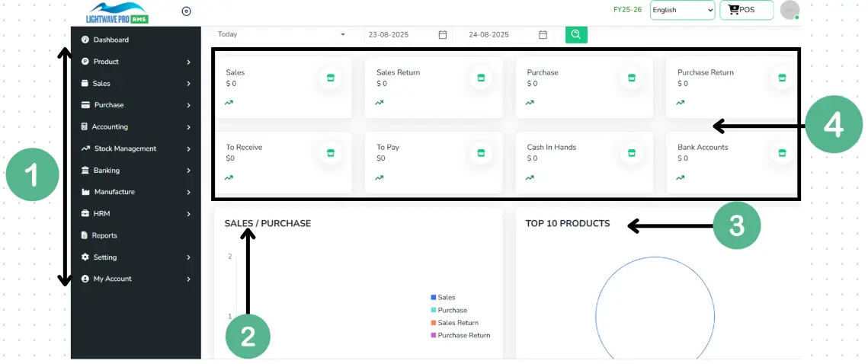
Task: Click the FY25-26 fiscal year link
Action: 627,10
